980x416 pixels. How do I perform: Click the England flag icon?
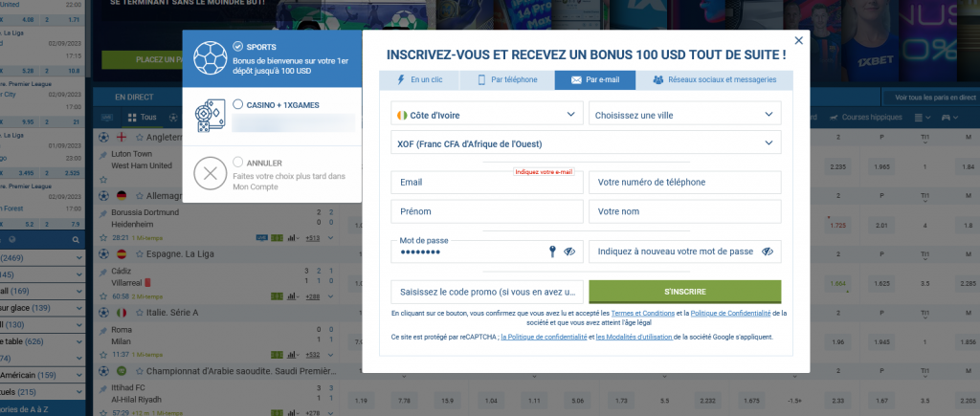pos(122,138)
